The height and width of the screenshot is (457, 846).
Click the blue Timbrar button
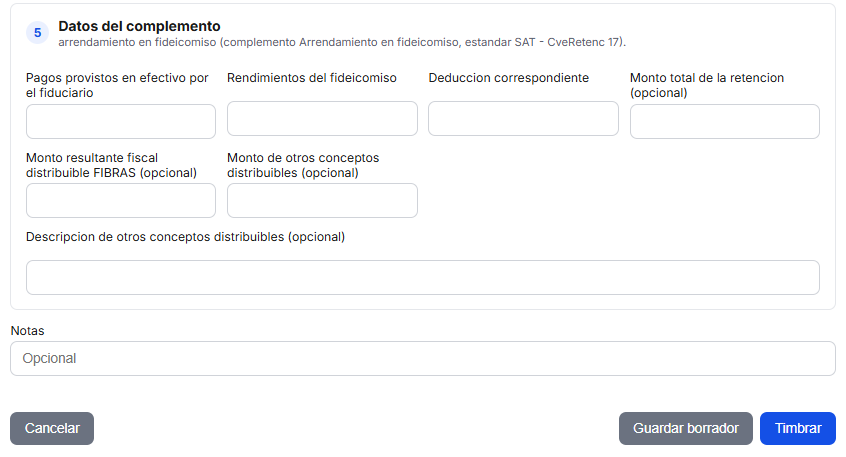[798, 428]
